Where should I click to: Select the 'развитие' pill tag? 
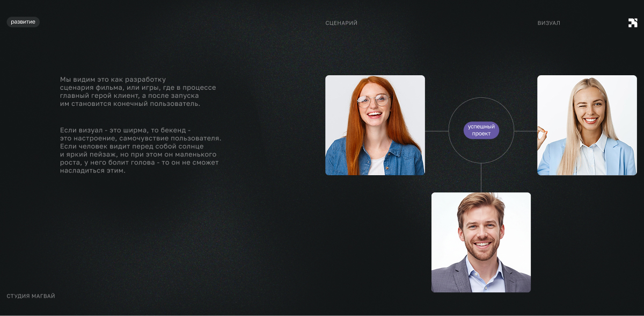pos(23,22)
